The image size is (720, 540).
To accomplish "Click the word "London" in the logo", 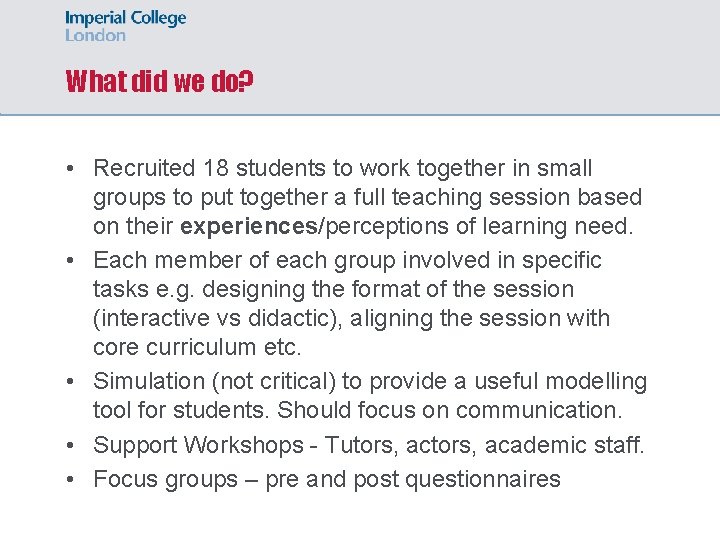I will [96, 36].
